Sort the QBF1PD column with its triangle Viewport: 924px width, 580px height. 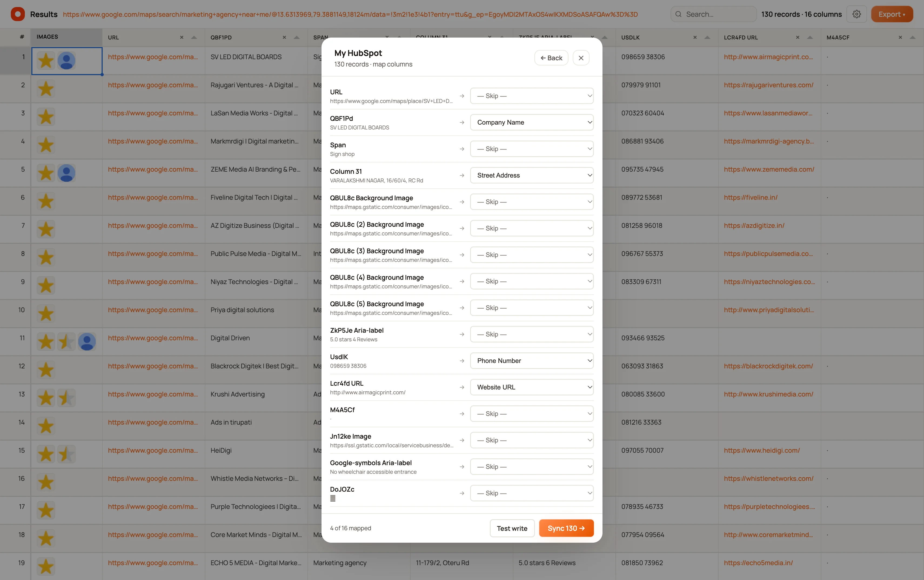pyautogui.click(x=297, y=37)
